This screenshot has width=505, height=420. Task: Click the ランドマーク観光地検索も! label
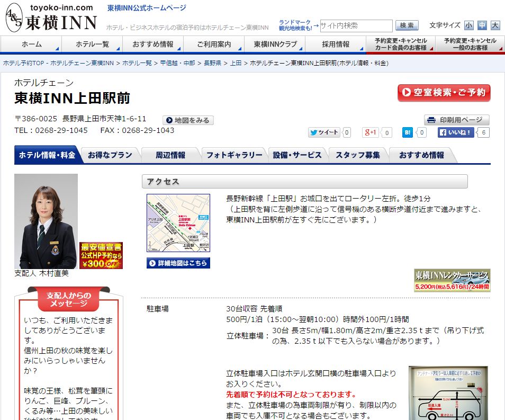pos(295,25)
